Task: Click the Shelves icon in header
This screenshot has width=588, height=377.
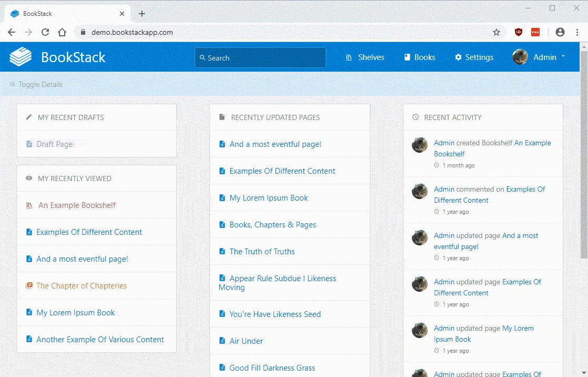Action: pos(349,57)
